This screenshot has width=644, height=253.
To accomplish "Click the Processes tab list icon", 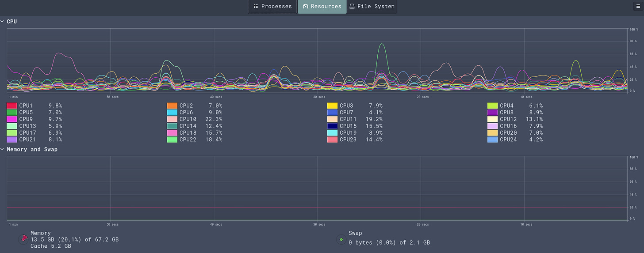I will pyautogui.click(x=256, y=7).
